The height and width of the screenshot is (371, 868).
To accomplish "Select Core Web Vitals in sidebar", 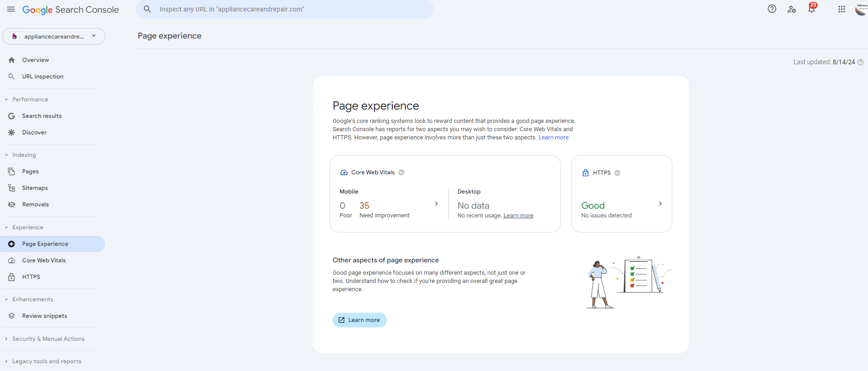I will (44, 260).
